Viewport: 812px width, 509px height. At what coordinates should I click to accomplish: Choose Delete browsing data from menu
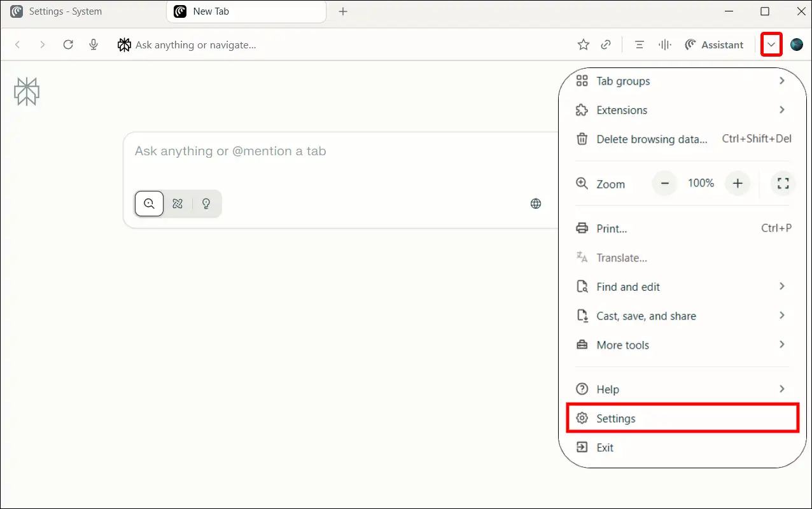coord(652,139)
